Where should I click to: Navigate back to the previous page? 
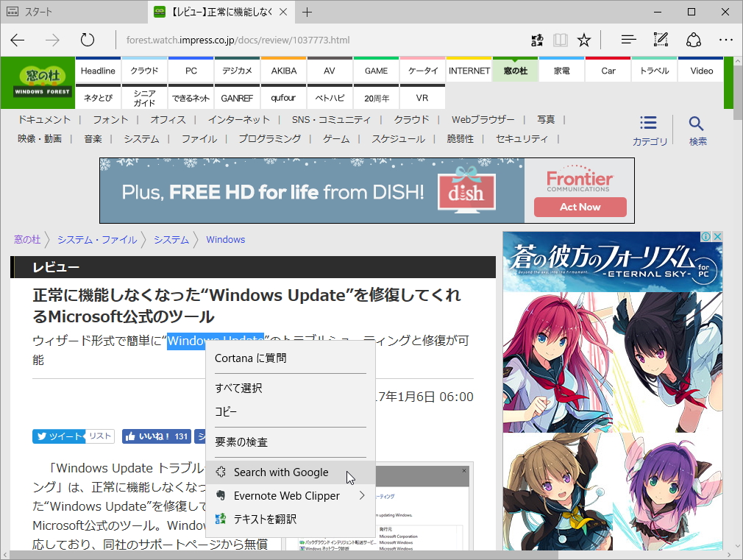click(x=17, y=40)
